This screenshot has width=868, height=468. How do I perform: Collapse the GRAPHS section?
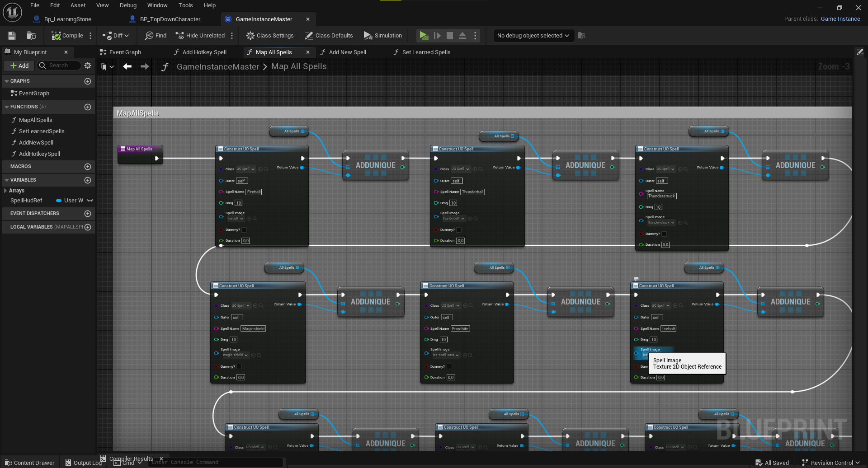(7, 81)
